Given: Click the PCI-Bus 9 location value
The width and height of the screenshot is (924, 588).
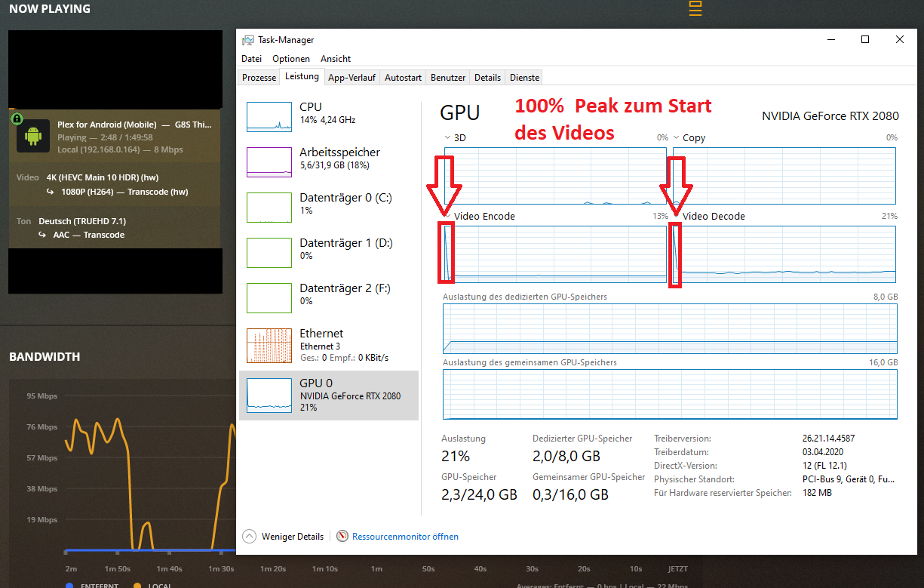Looking at the screenshot, I should 849,479.
